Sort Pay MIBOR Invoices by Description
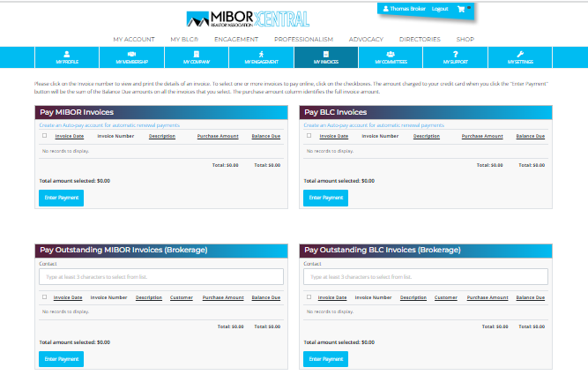The width and height of the screenshot is (588, 390). 162,136
